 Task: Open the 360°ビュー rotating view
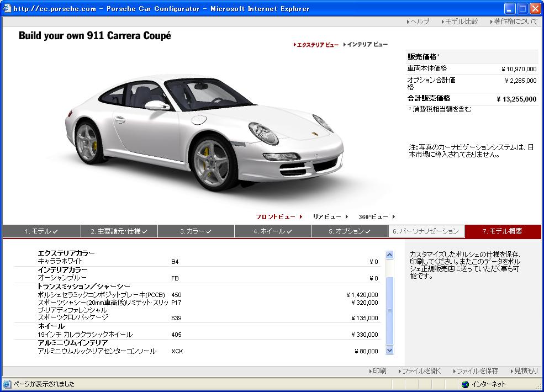(x=377, y=217)
